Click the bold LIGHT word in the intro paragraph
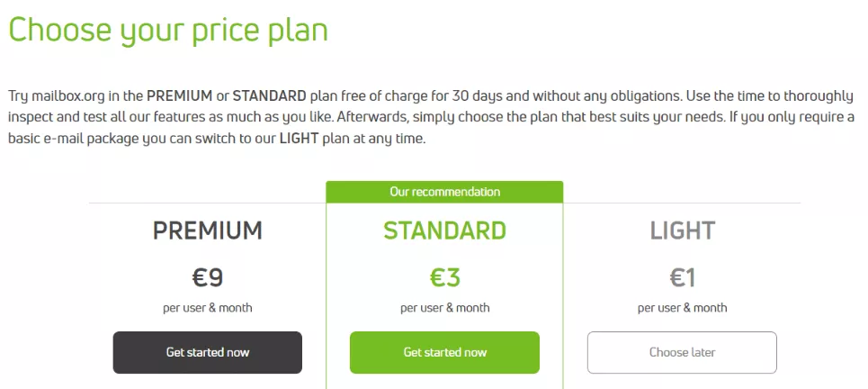The image size is (868, 389). (x=299, y=140)
